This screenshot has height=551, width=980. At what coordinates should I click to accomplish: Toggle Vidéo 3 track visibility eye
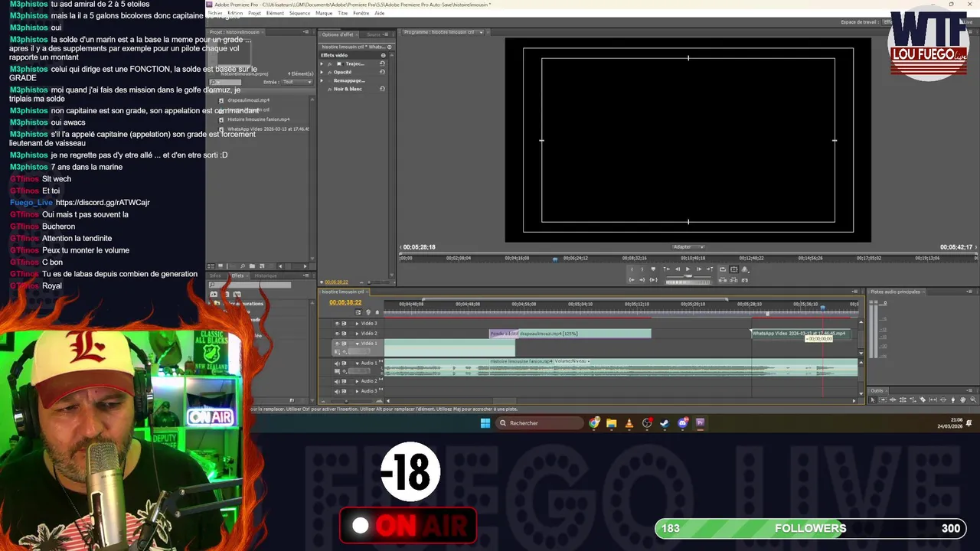click(337, 324)
